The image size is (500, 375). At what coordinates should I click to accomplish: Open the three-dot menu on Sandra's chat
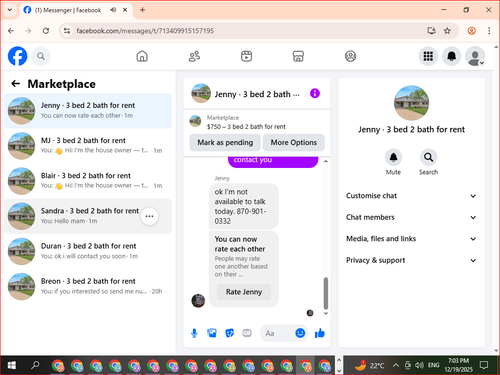(x=149, y=216)
